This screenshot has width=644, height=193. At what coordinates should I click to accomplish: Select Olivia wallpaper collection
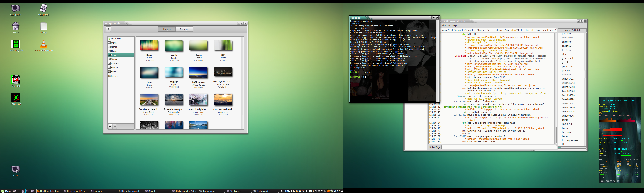pos(121,51)
